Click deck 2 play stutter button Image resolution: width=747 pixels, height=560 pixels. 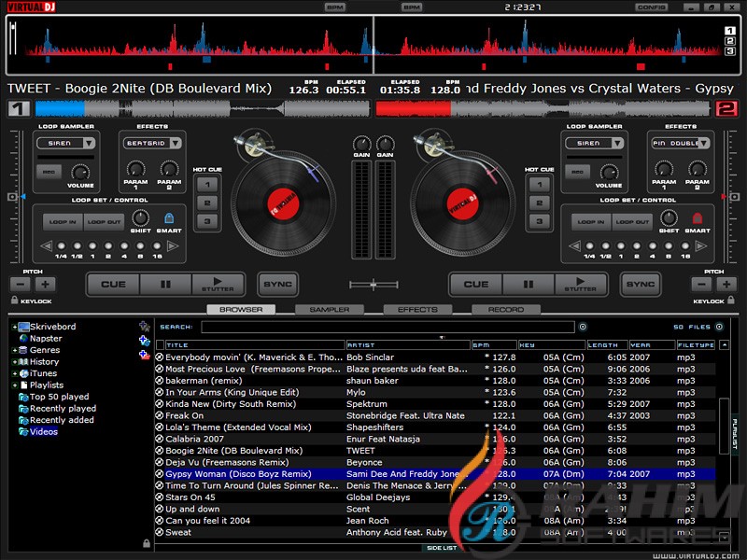[581, 285]
